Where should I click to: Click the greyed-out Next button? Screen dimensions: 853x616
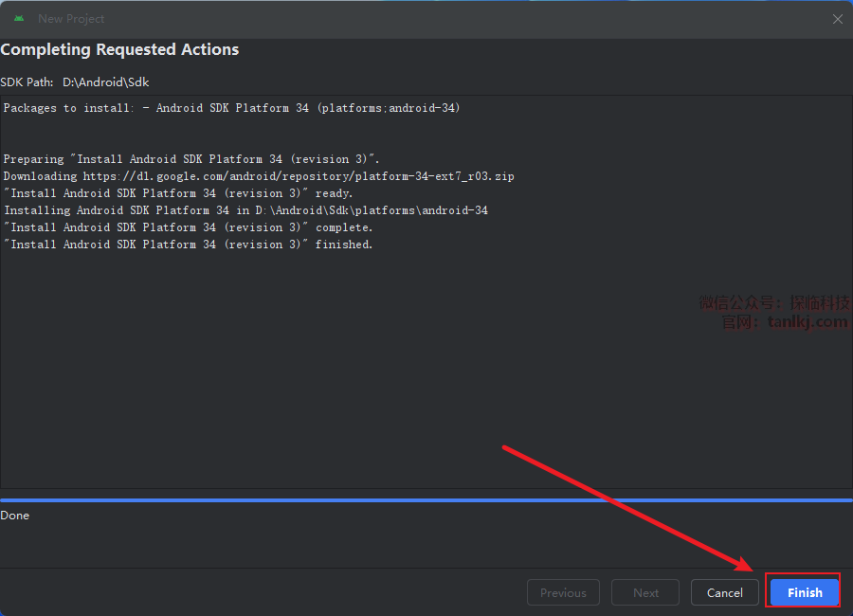[x=645, y=593]
